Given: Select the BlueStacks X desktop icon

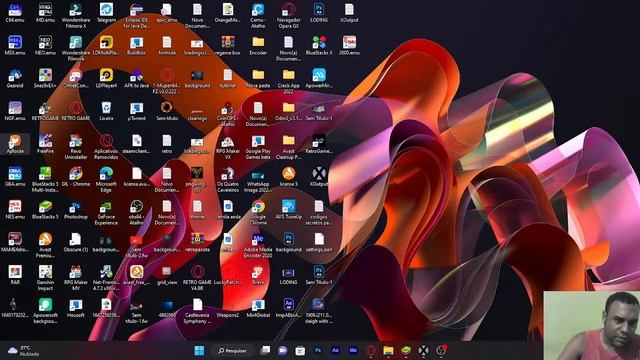Looking at the screenshot, I should coord(319,45).
